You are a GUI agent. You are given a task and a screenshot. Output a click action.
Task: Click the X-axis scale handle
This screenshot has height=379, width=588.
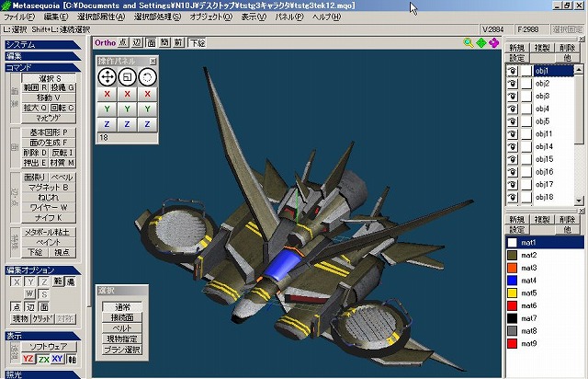(127, 94)
